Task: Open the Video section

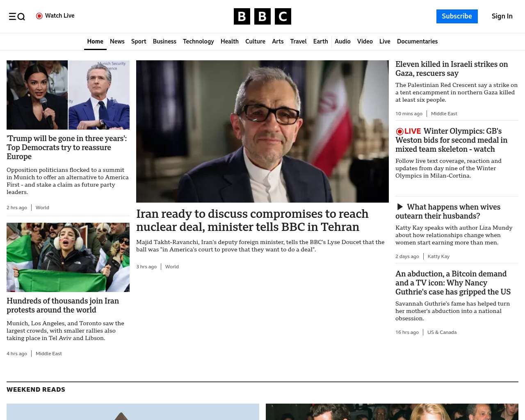Action: pos(365,41)
